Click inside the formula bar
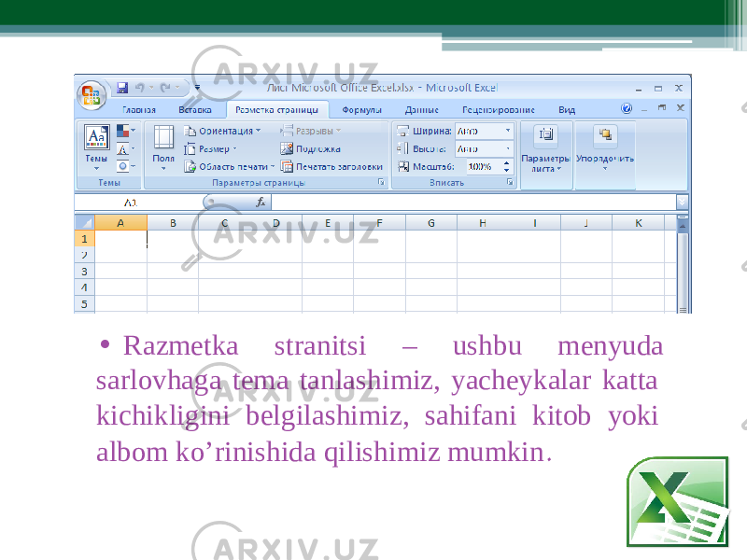Viewport: 747px width, 560px height. pyautogui.click(x=473, y=203)
